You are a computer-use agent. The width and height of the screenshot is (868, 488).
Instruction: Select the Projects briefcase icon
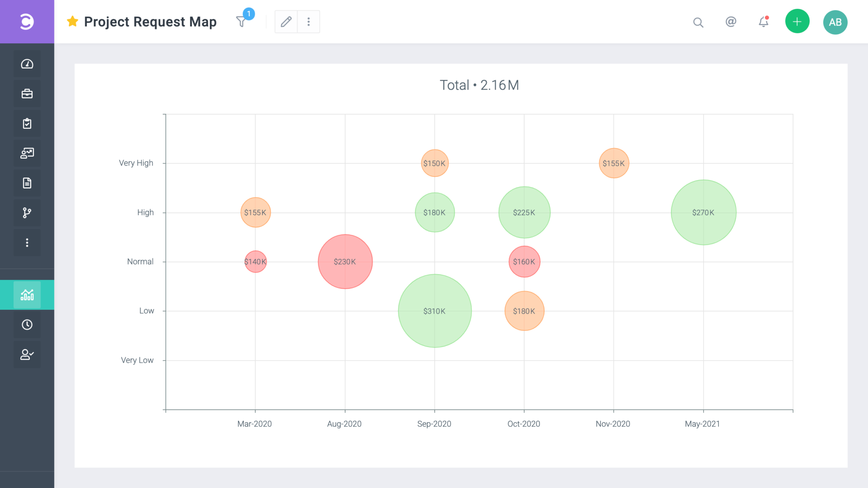(x=27, y=93)
